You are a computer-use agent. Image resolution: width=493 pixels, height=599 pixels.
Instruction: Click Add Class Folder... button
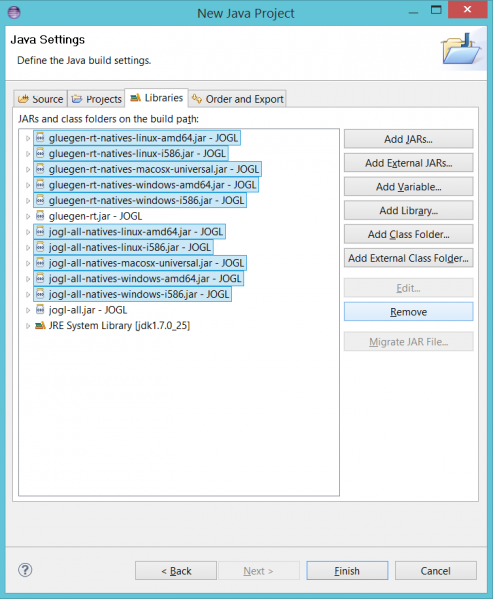point(408,234)
